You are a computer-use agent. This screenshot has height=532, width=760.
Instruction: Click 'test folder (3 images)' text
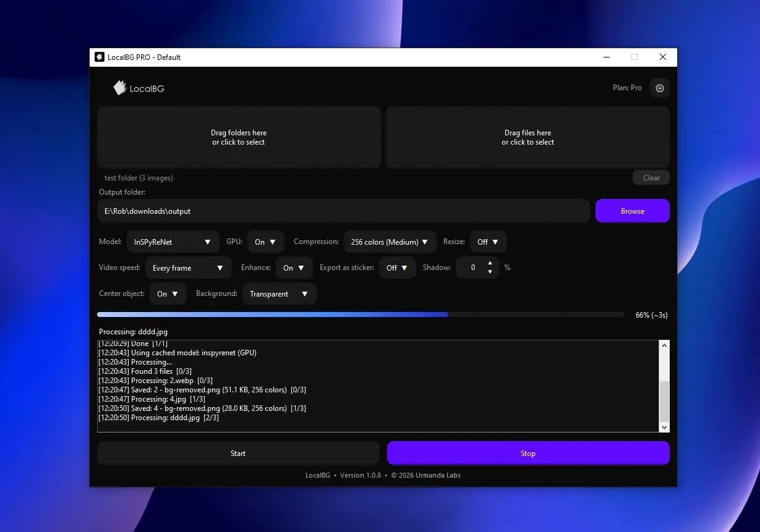[x=139, y=178]
